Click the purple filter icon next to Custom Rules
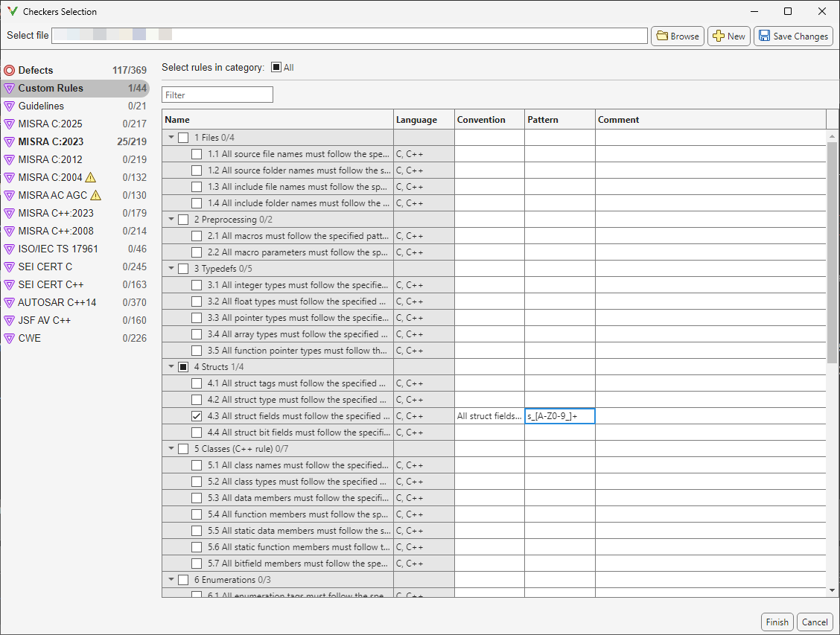The height and width of the screenshot is (635, 840). [x=9, y=88]
